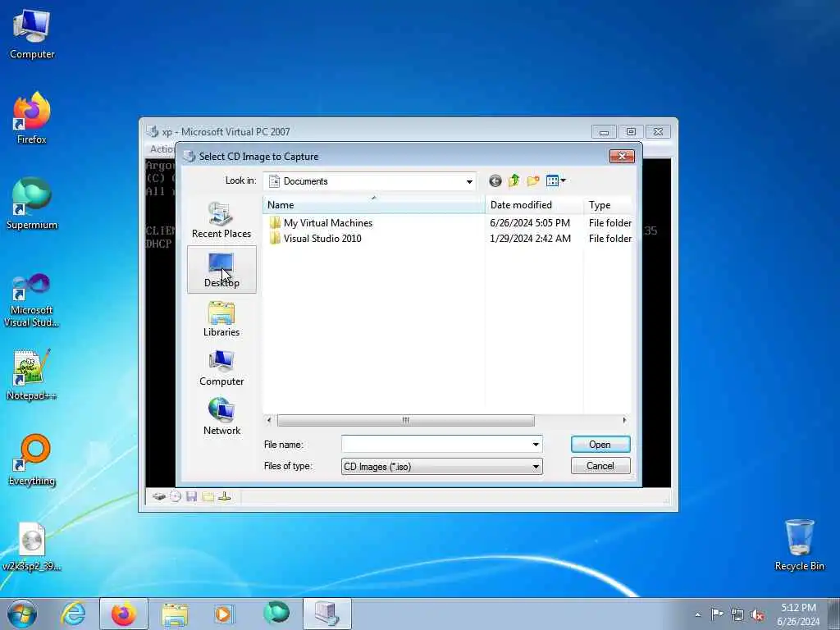Viewport: 840px width, 630px height.
Task: Select the Notepad++ desktop shortcut
Action: (x=32, y=375)
